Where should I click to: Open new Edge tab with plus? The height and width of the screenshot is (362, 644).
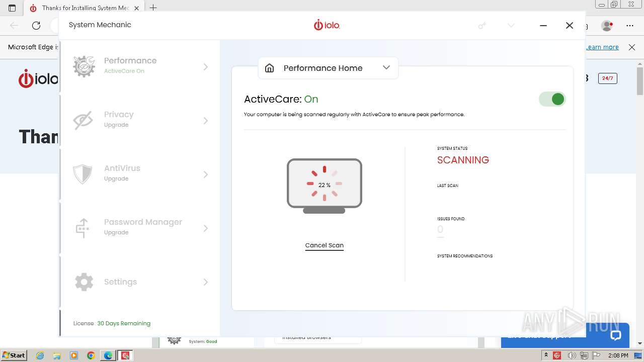(x=153, y=8)
